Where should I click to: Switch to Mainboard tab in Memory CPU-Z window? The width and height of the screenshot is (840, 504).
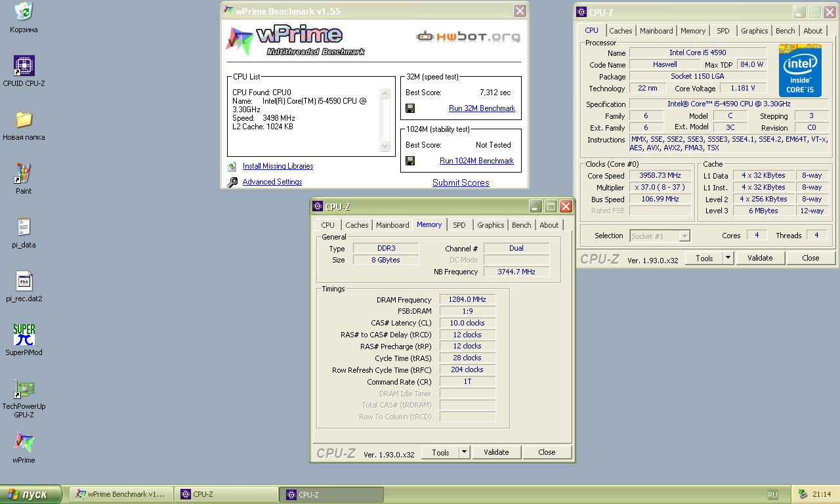(392, 225)
